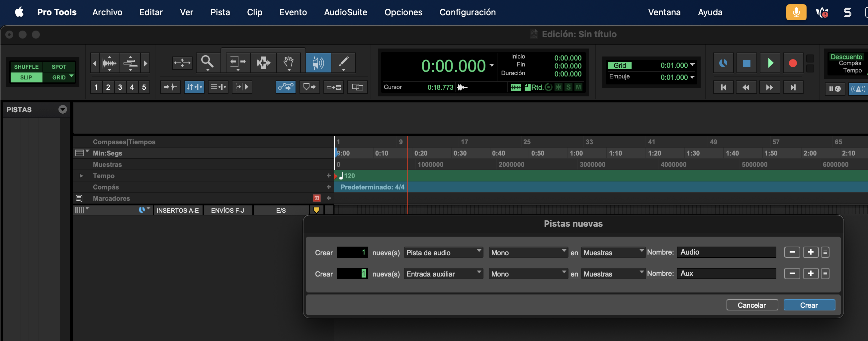This screenshot has height=341, width=868.
Task: Toggle SPOT edit mode
Action: point(59,66)
